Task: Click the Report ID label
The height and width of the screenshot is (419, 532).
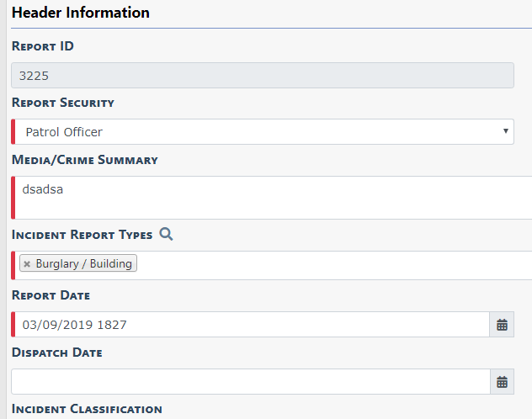Action: [43, 46]
